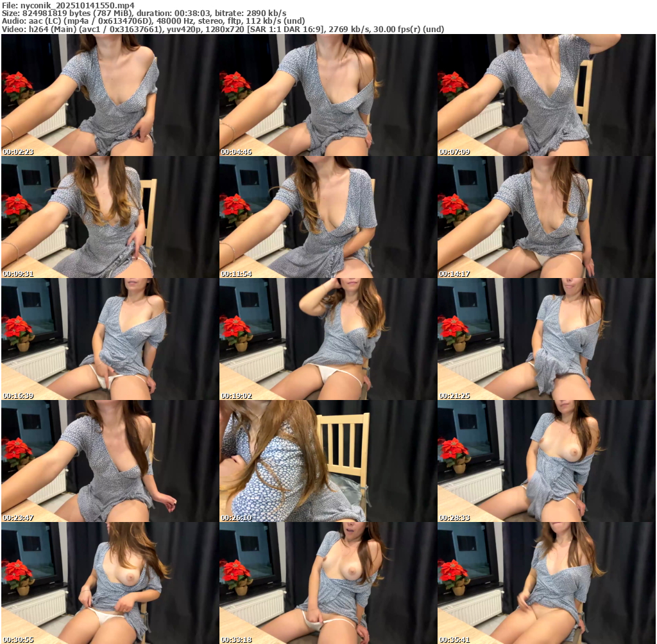Choose the thumbnail timestamped 00:26:10
Image resolution: width=657 pixels, height=644 pixels.
click(328, 461)
